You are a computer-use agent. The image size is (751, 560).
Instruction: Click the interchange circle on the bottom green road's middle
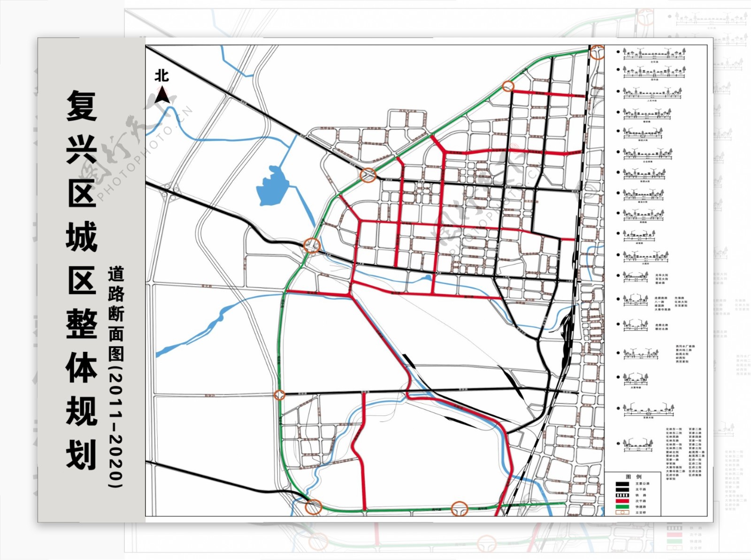point(460,508)
